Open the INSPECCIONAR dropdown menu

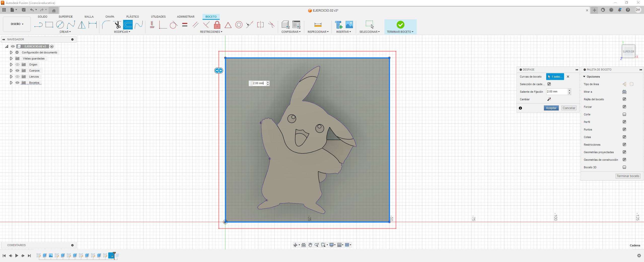(318, 32)
